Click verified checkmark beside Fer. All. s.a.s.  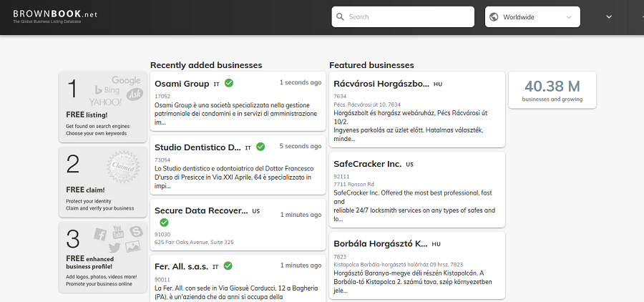pos(228,266)
